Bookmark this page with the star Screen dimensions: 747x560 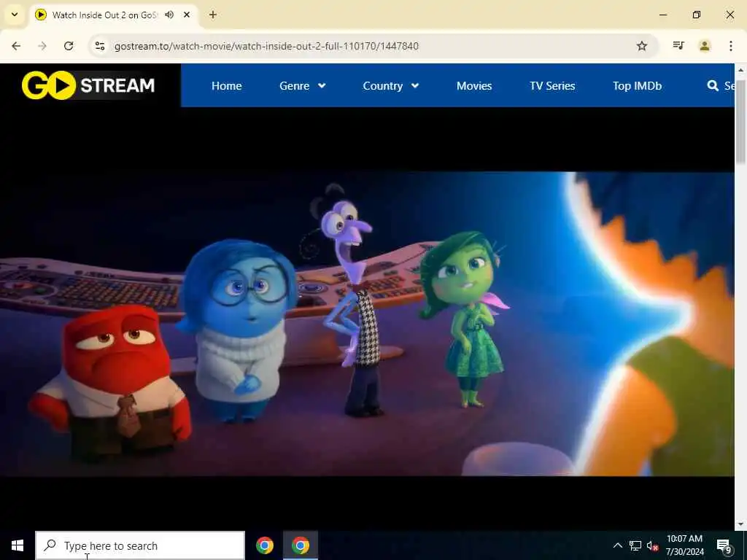pyautogui.click(x=642, y=46)
